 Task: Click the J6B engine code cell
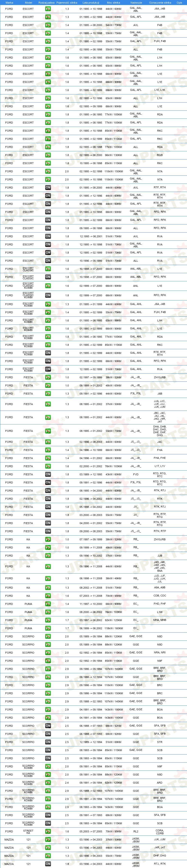tap(160, 394)
